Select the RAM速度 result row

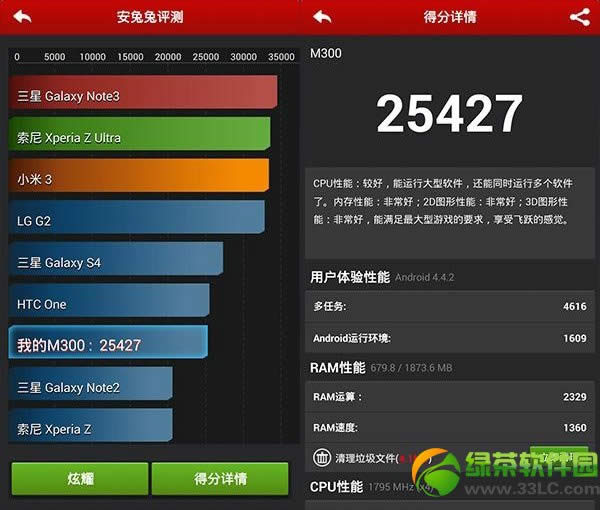[450, 427]
